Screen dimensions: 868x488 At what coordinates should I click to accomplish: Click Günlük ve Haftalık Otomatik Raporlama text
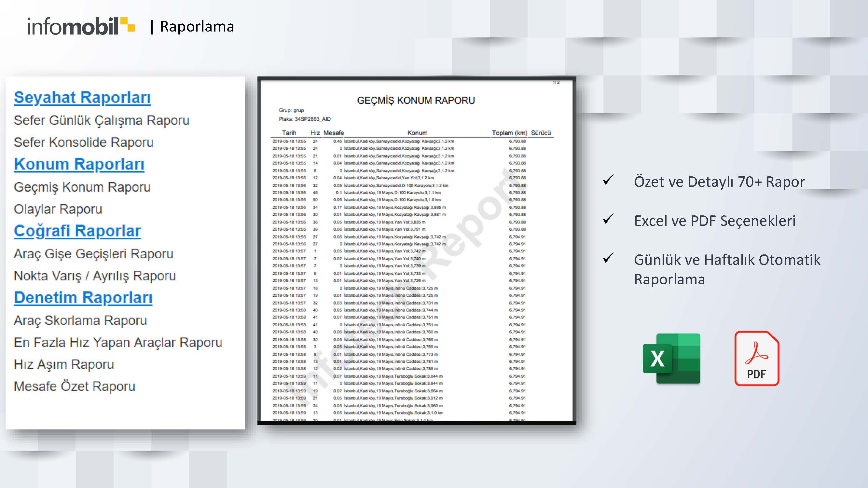(x=727, y=269)
